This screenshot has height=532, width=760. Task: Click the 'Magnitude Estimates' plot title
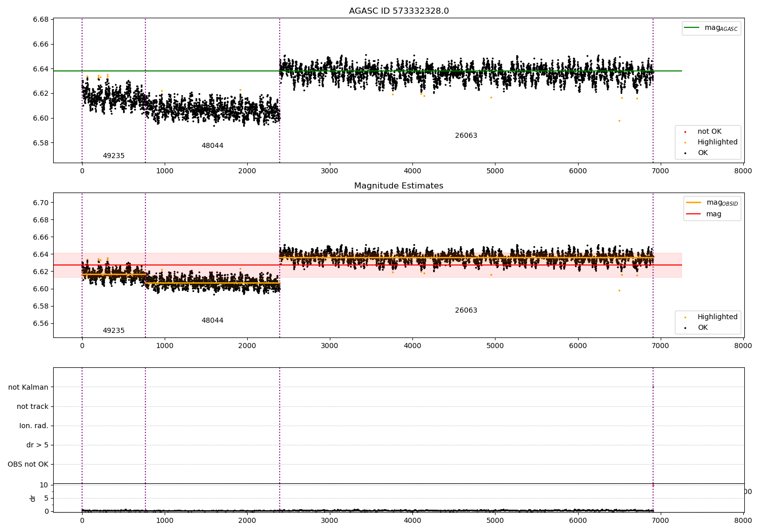399,186
